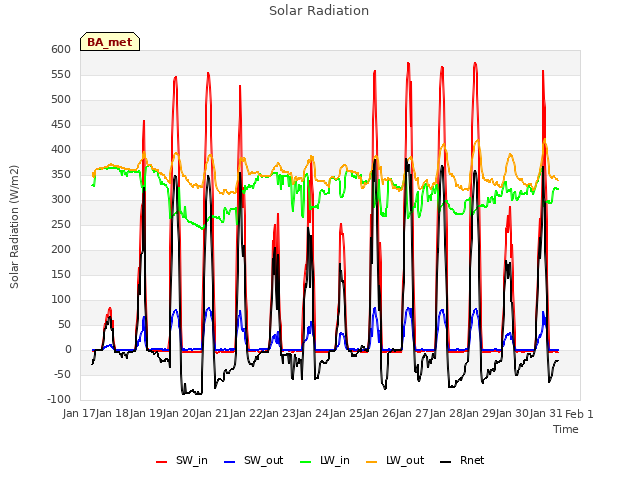Viewport: 640px width, 480px height.
Task: Click the -50 y-axis tick label
Action: point(62,374)
